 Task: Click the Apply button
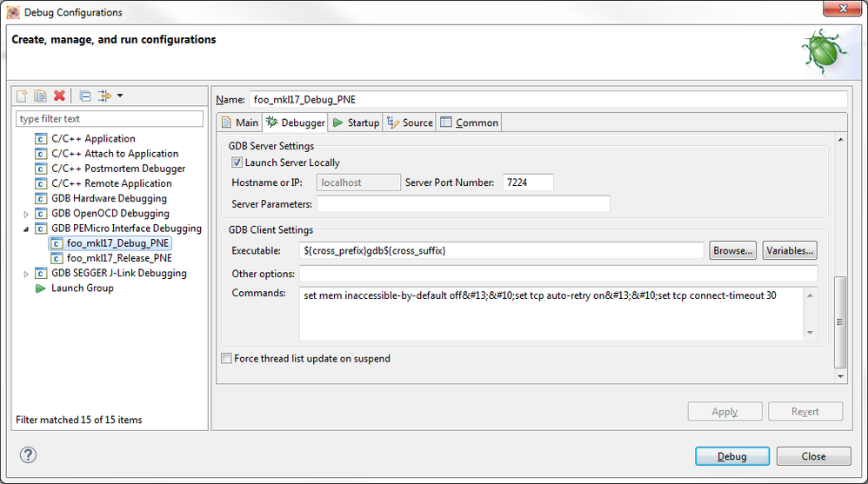[724, 412]
